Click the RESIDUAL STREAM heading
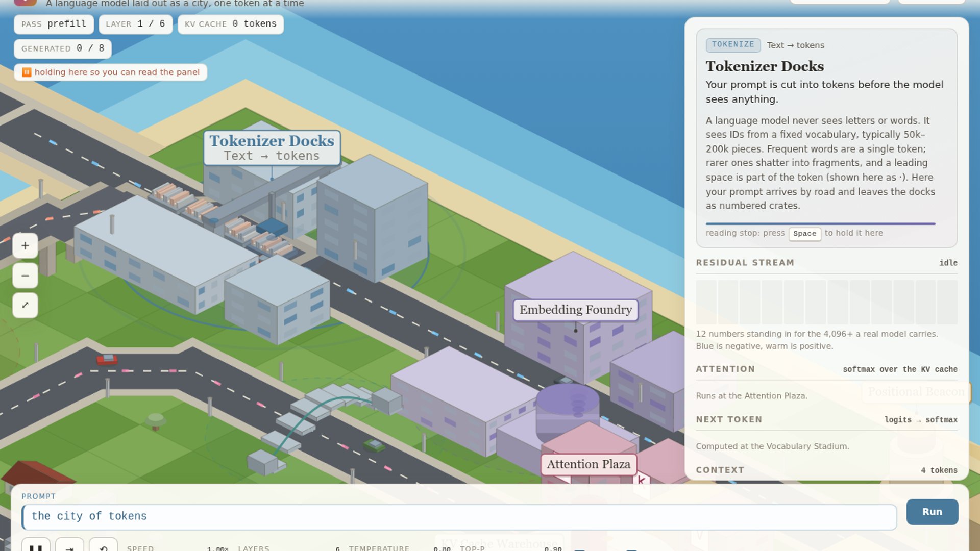980x551 pixels. (x=745, y=263)
